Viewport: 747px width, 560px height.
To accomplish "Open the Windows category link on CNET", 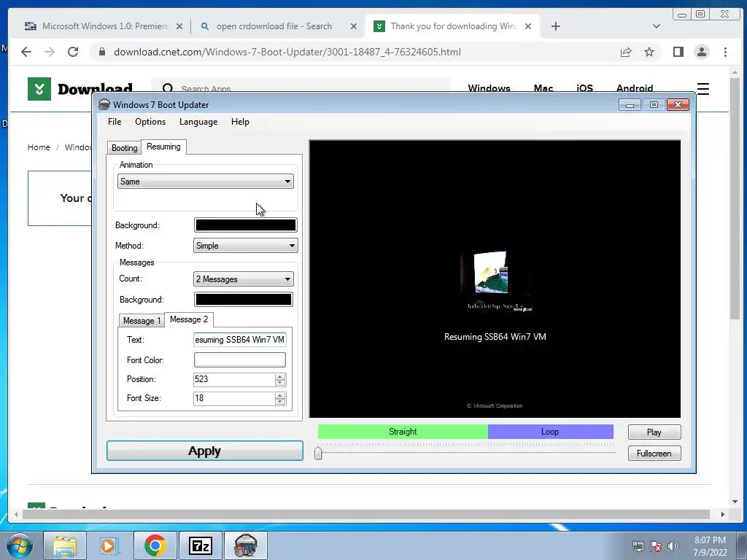I will tap(489, 88).
